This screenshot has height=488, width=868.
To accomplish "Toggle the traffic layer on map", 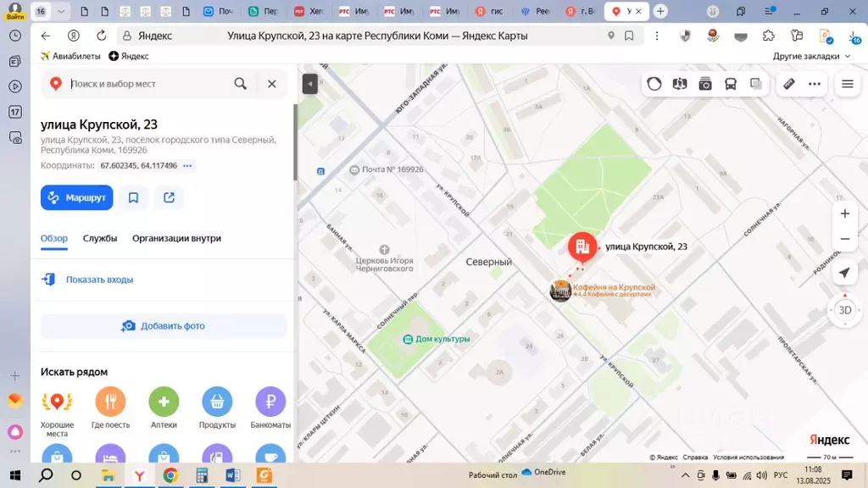I will coord(654,84).
